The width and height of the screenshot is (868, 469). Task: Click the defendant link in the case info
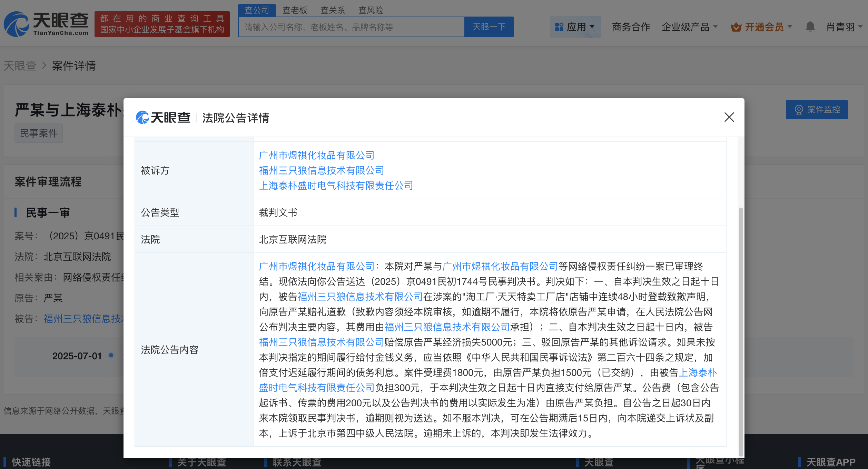(x=83, y=319)
